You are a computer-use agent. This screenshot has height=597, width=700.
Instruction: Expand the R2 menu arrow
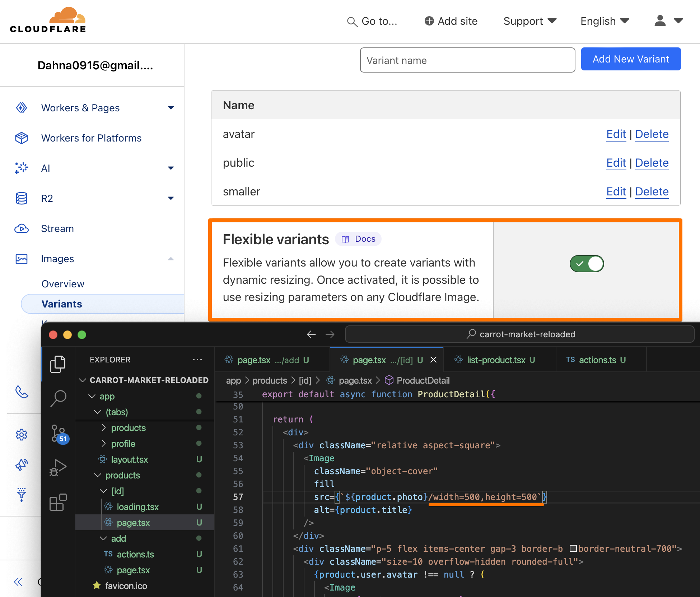coord(171,198)
